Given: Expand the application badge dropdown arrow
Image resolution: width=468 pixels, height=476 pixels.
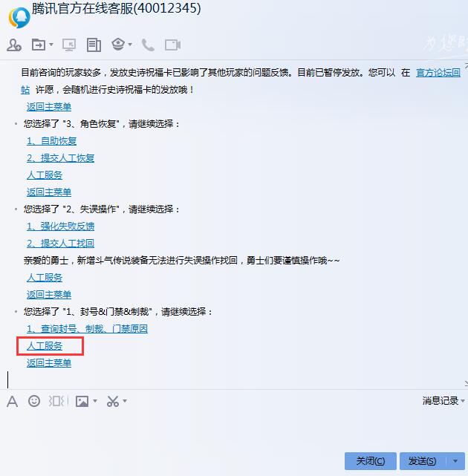Looking at the screenshot, I should tap(130, 45).
